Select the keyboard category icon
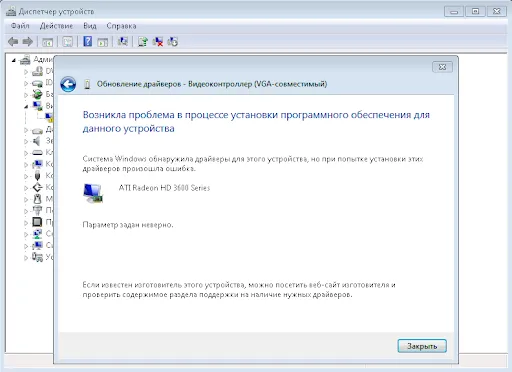The height and width of the screenshot is (372, 512). 37,153
